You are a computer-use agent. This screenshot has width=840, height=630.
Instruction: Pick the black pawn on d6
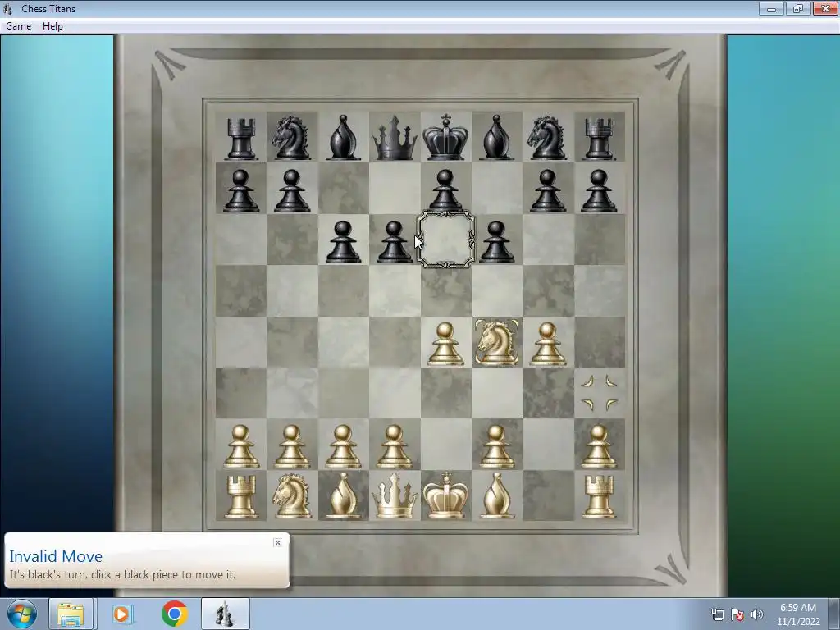coord(395,242)
